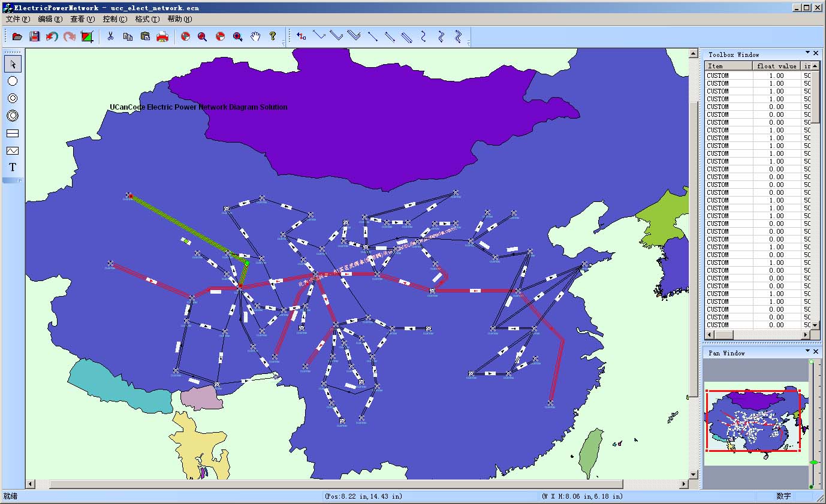Image resolution: width=826 pixels, height=504 pixels.
Task: Click the Undo arrow icon
Action: pos(52,37)
